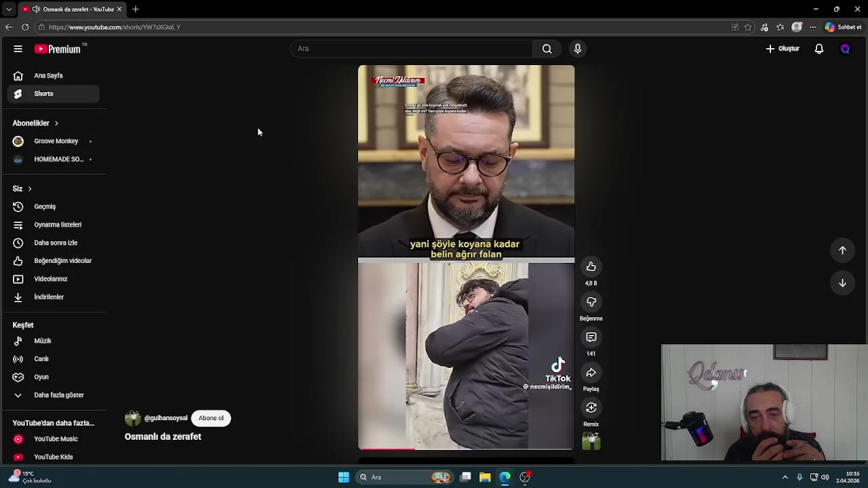
Task: Open the YouTube hamburger guide menu
Action: [x=18, y=49]
